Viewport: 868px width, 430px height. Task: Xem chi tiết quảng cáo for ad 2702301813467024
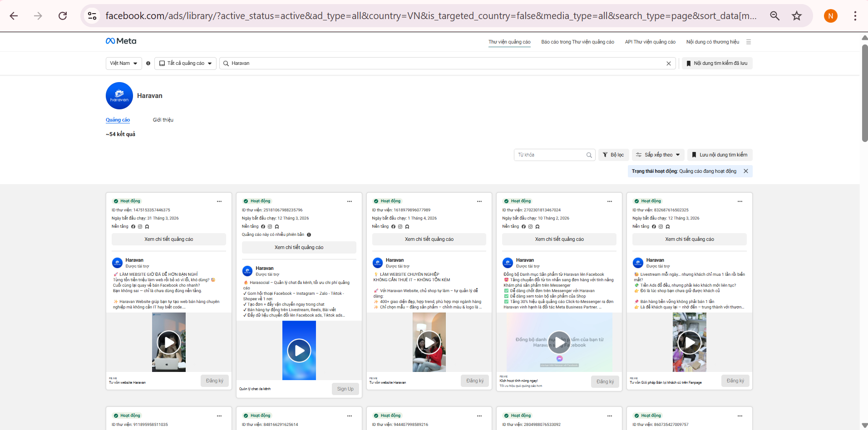pyautogui.click(x=559, y=239)
